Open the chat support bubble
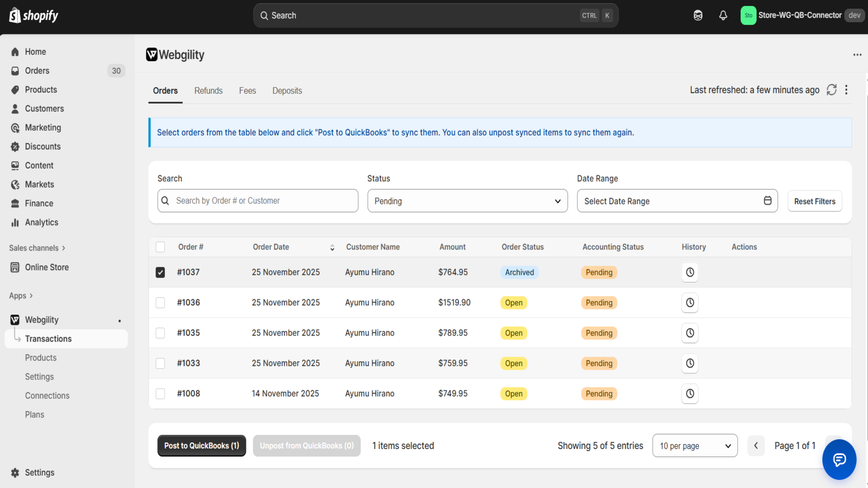 839,459
